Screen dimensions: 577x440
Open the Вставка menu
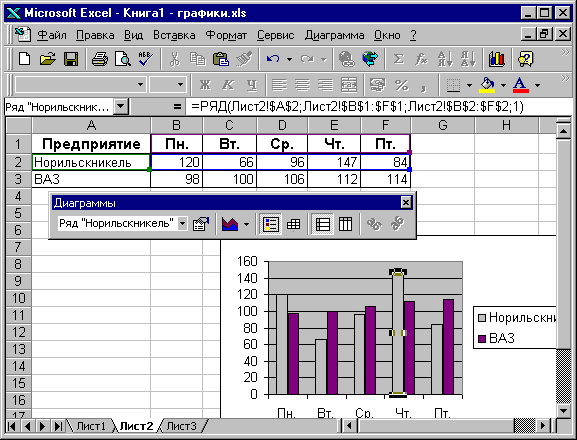[174, 35]
